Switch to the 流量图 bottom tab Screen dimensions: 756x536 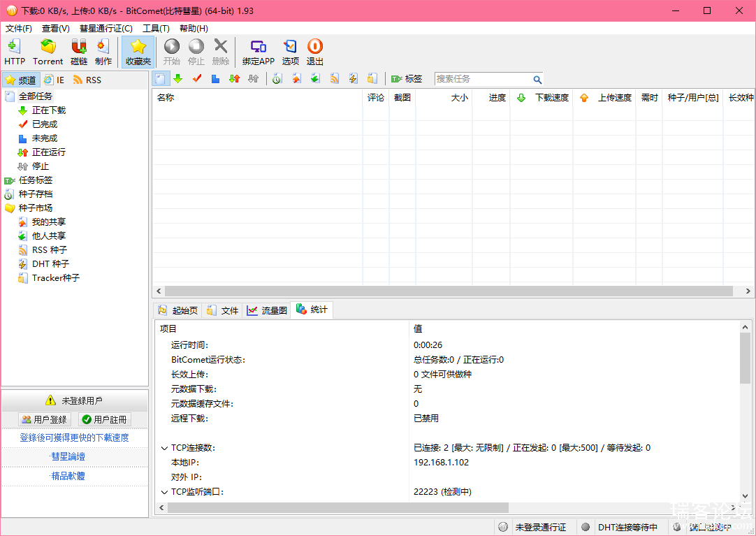267,310
